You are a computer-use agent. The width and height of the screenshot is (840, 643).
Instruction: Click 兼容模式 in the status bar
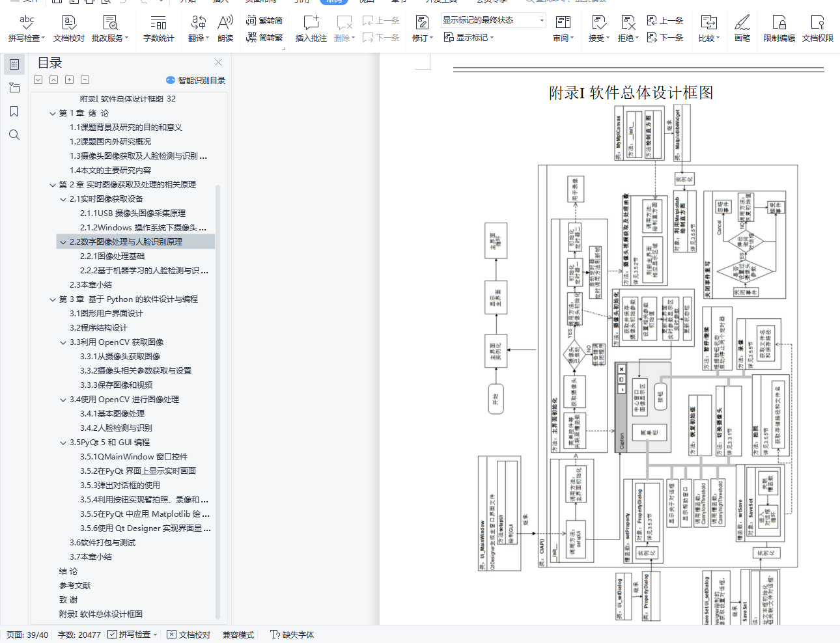(x=238, y=635)
